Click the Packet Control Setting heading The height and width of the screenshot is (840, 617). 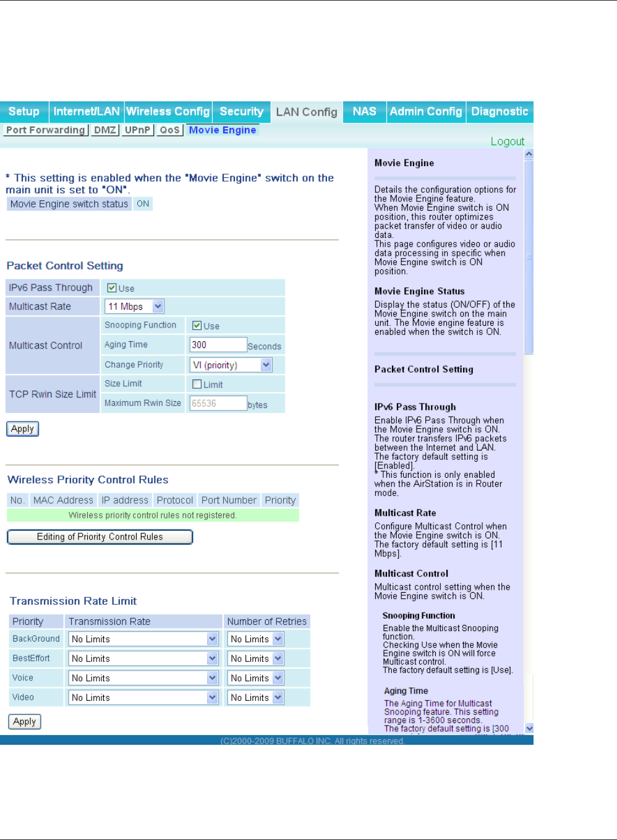tap(65, 266)
